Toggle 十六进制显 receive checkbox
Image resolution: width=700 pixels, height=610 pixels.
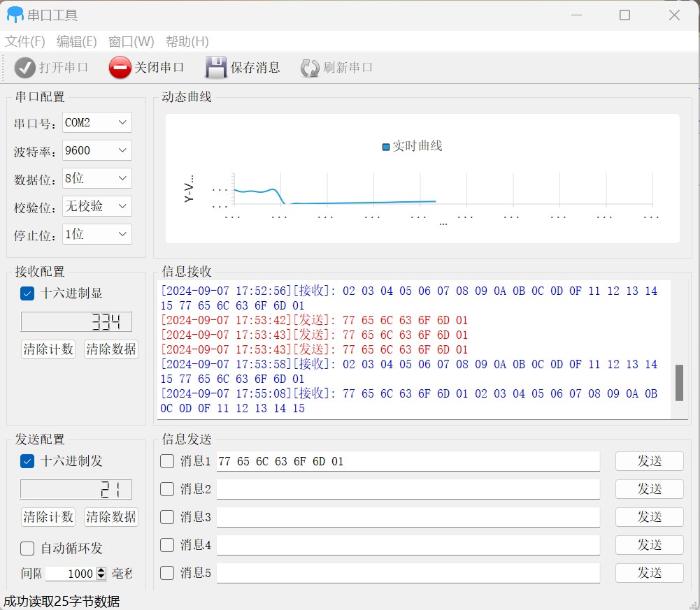tap(27, 293)
